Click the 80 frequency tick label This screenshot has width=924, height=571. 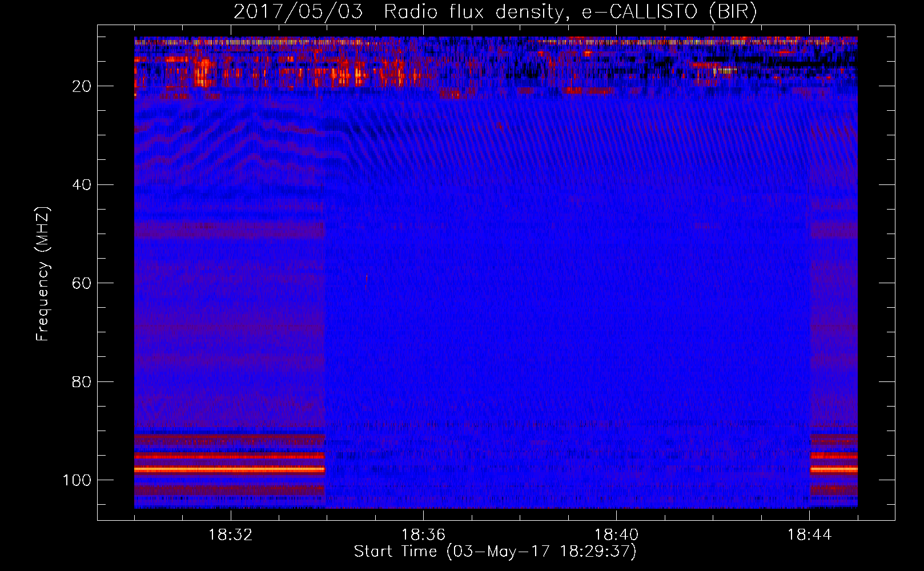[82, 381]
